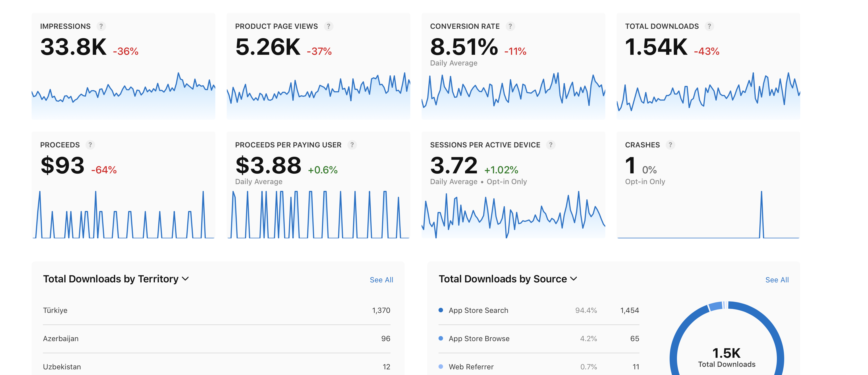Viewport: 868px width, 375px height.
Task: Open the Impressions help question mark
Action: (101, 26)
